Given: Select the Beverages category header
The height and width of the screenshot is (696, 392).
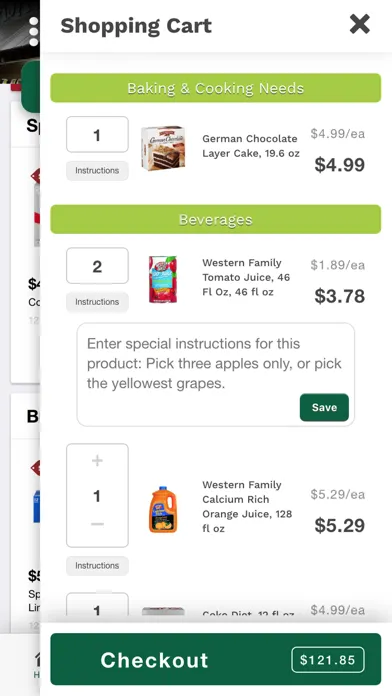Looking at the screenshot, I should click(215, 219).
